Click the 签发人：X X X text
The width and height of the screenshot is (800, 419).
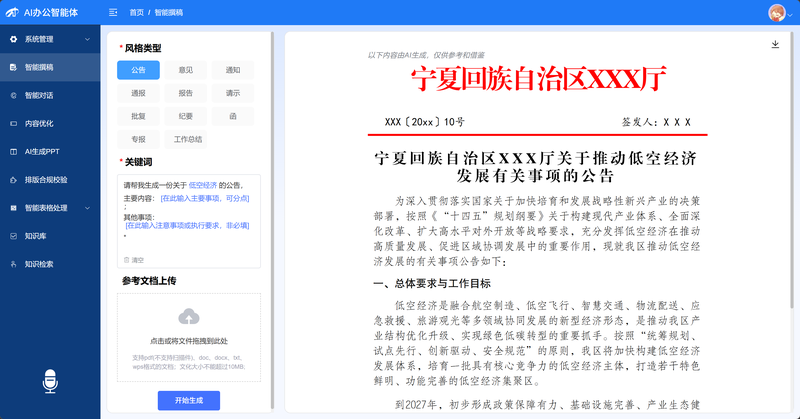pyautogui.click(x=656, y=122)
